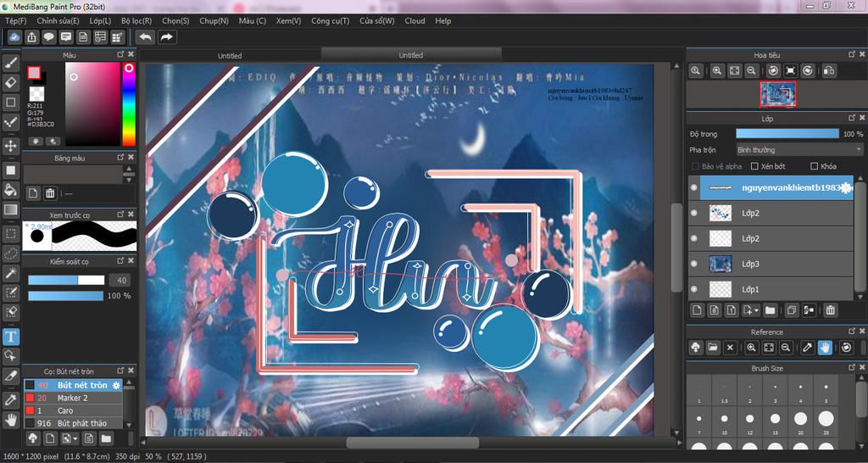Image resolution: width=868 pixels, height=463 pixels.
Task: Open the Chọn(S) menu
Action: point(176,20)
